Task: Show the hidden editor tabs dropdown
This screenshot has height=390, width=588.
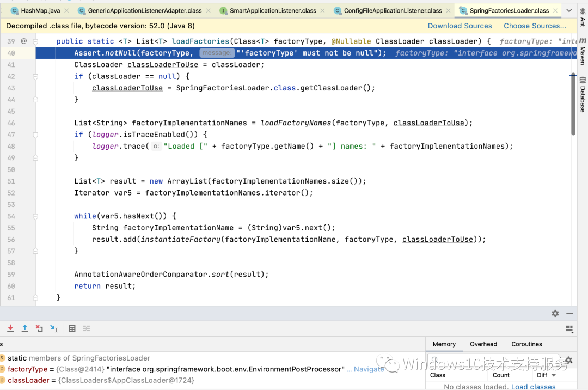Action: (569, 10)
